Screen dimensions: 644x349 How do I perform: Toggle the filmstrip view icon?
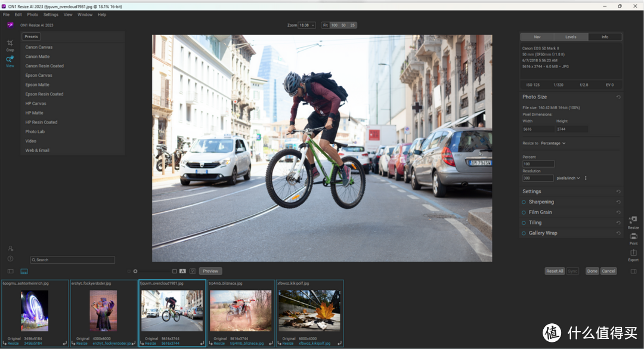[24, 271]
